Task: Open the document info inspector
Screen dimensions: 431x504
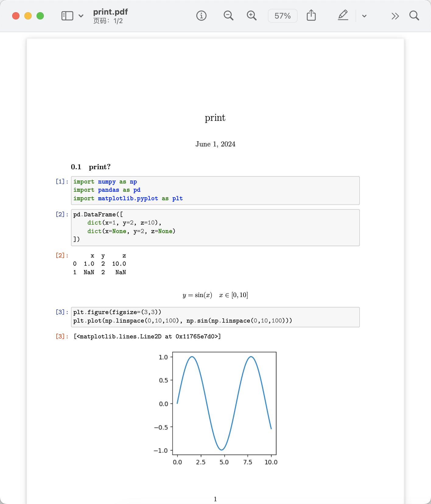Action: (201, 16)
